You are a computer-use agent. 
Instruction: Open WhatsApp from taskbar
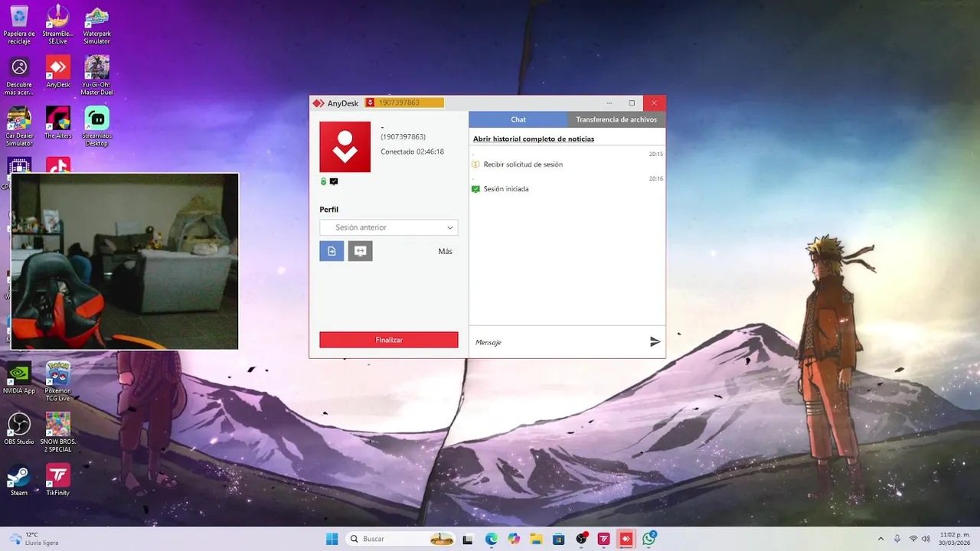click(649, 539)
